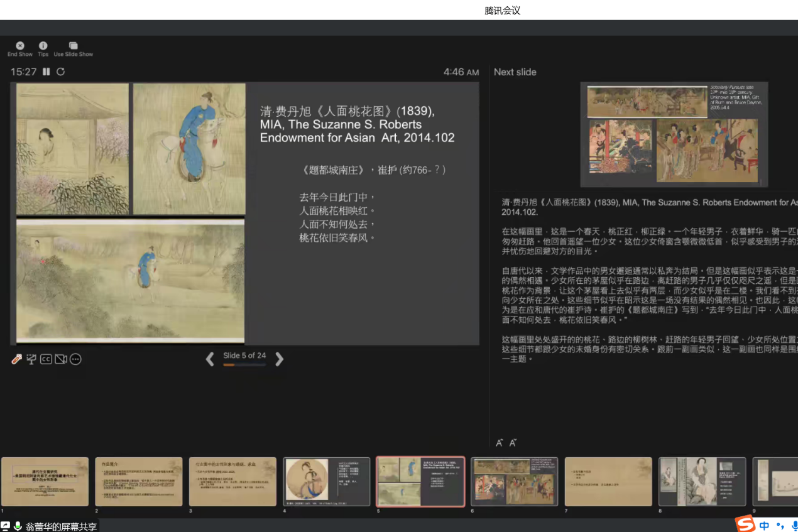Click the slide progress bar
Viewport: 798px width, 532px height.
(x=244, y=365)
